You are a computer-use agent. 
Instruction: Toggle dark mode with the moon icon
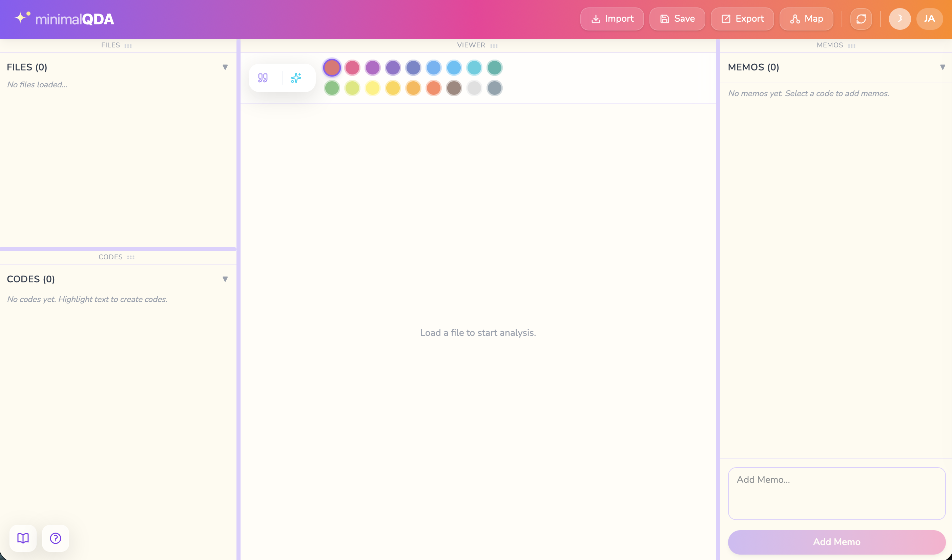click(x=899, y=19)
